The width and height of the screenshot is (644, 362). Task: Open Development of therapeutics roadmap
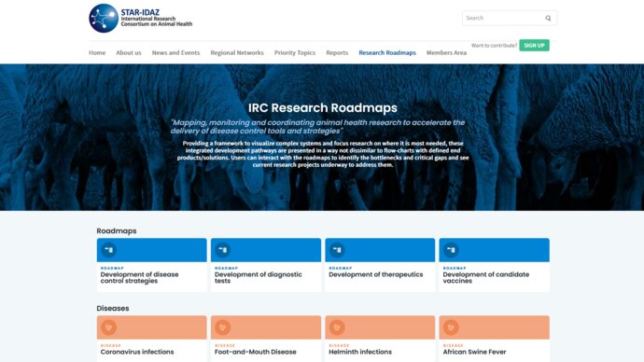point(380,265)
